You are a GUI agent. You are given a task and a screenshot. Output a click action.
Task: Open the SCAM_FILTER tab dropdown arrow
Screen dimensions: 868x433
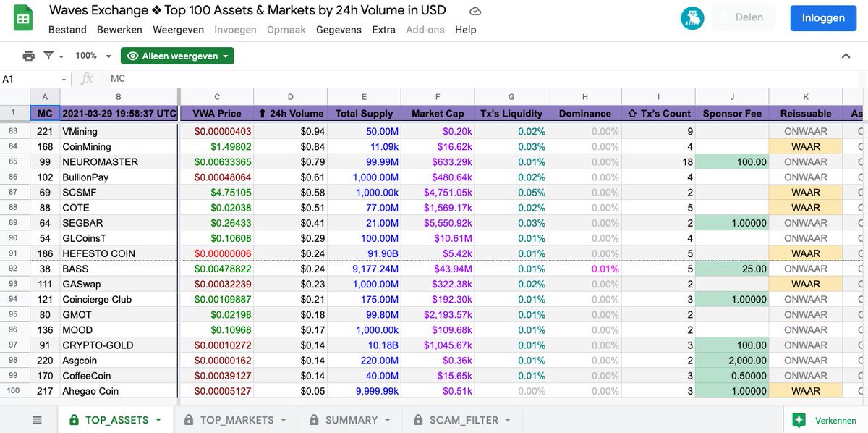(x=508, y=420)
